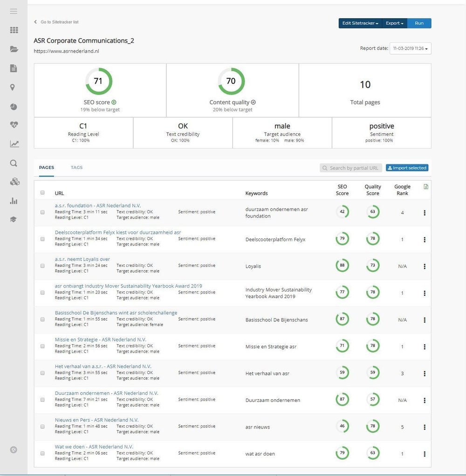The width and height of the screenshot is (466, 476).
Task: Check the Nieuws en Pers row checkbox
Action: (x=42, y=427)
